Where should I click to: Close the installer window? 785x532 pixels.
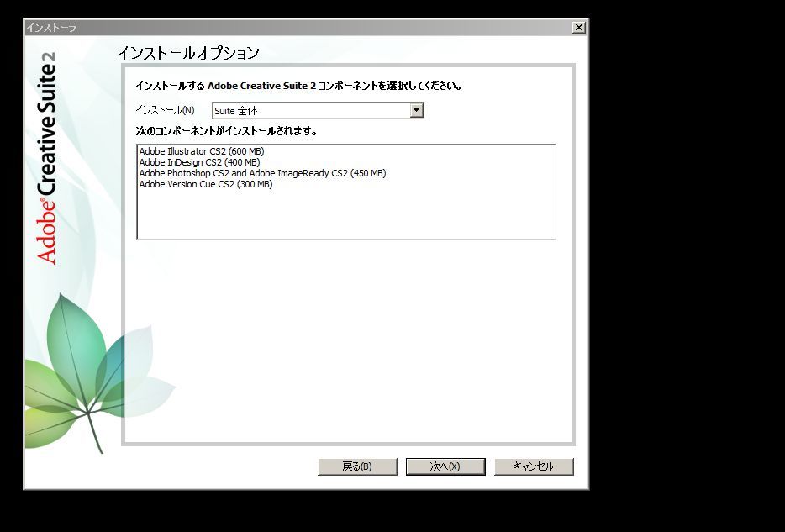578,27
